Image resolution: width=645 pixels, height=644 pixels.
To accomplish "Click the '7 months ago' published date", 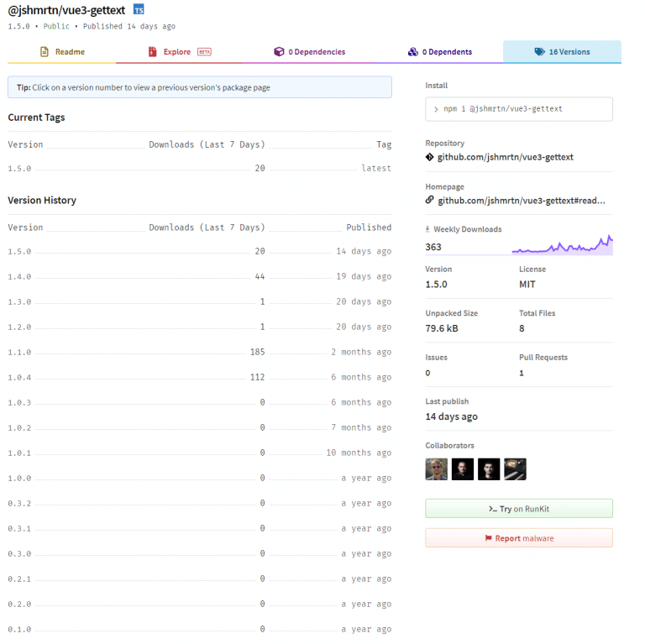I will (x=361, y=427).
